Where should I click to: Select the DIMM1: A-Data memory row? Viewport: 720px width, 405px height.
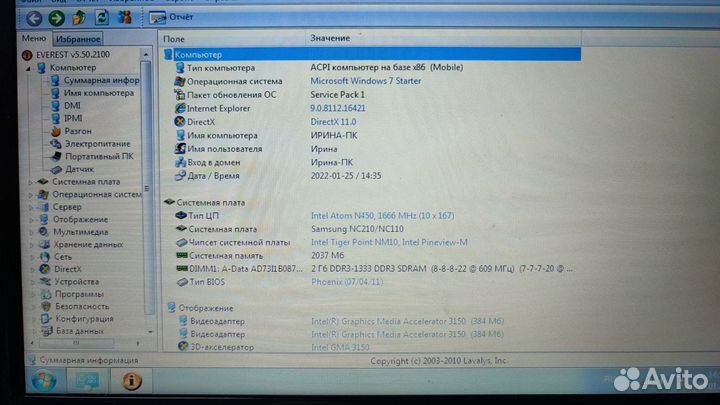point(374,269)
